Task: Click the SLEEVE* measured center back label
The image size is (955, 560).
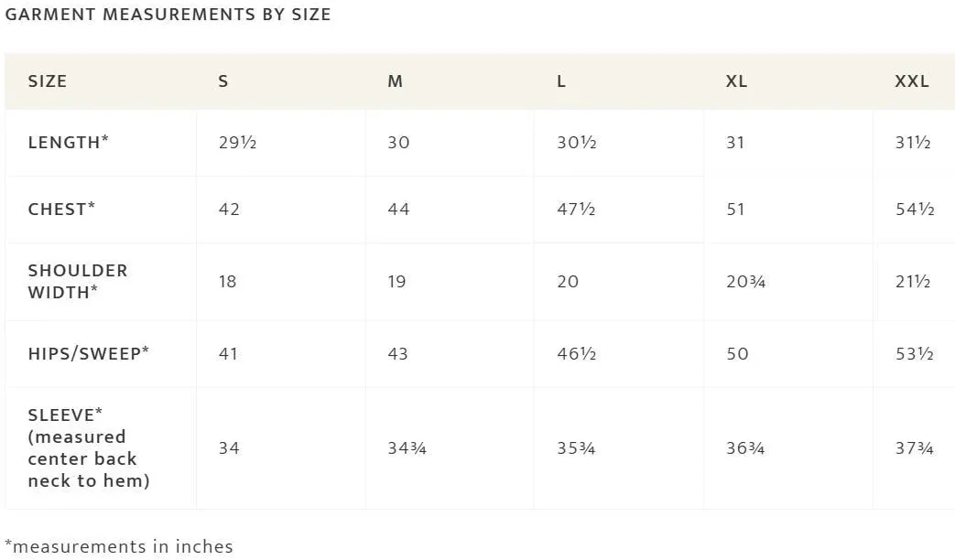Action: [x=89, y=447]
